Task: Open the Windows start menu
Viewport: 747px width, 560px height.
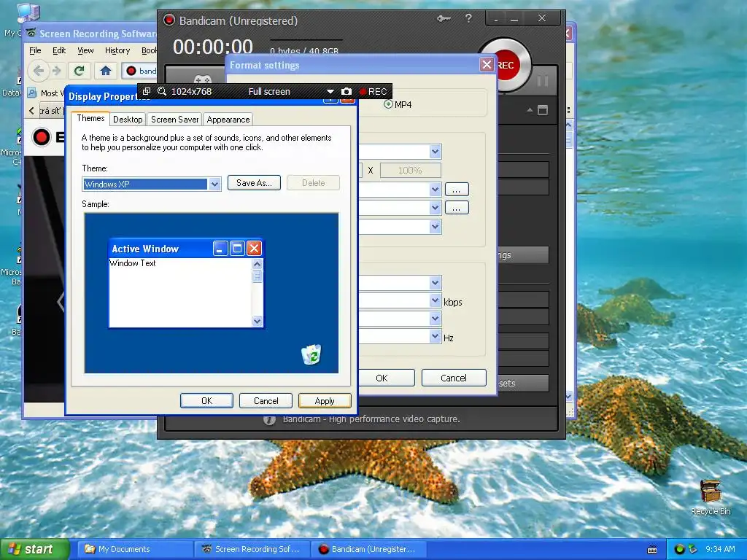Action: (34, 550)
